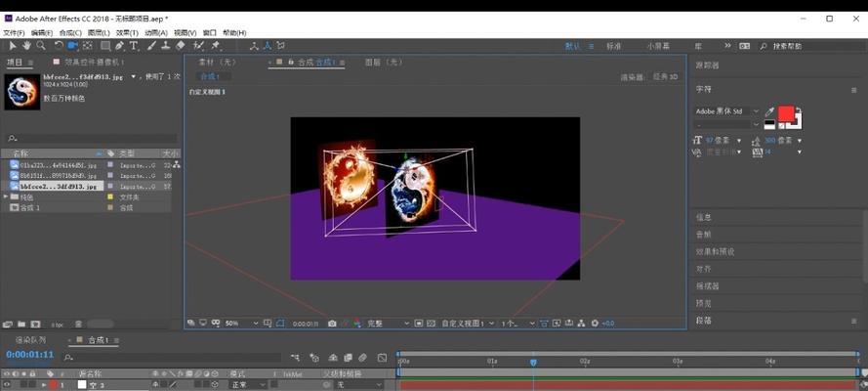The image size is (868, 391).
Task: Open the 50% magnification dropdown
Action: (241, 323)
